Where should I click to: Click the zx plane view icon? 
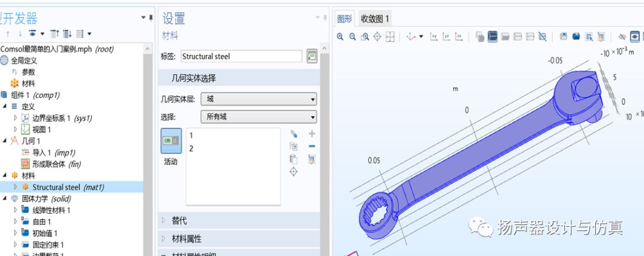(459, 37)
